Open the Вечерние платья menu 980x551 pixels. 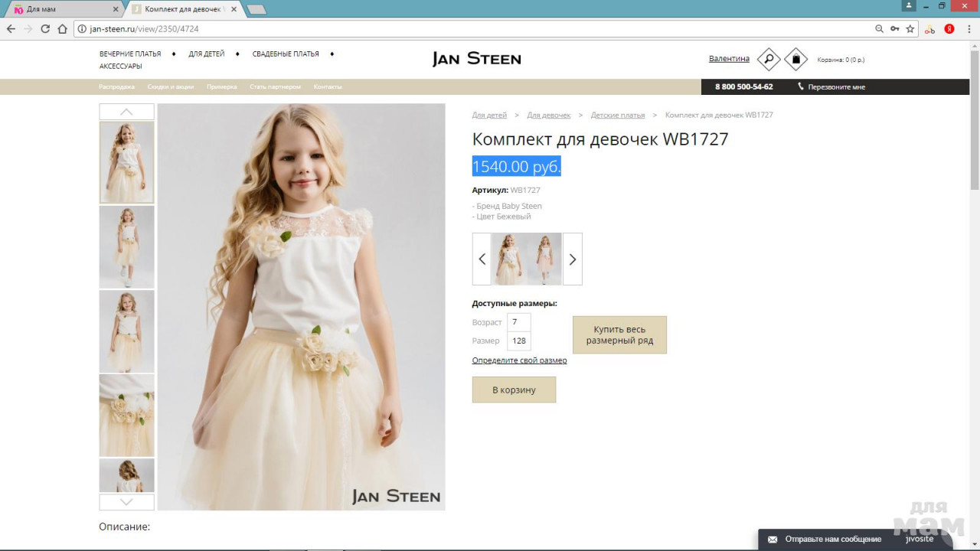pyautogui.click(x=130, y=54)
